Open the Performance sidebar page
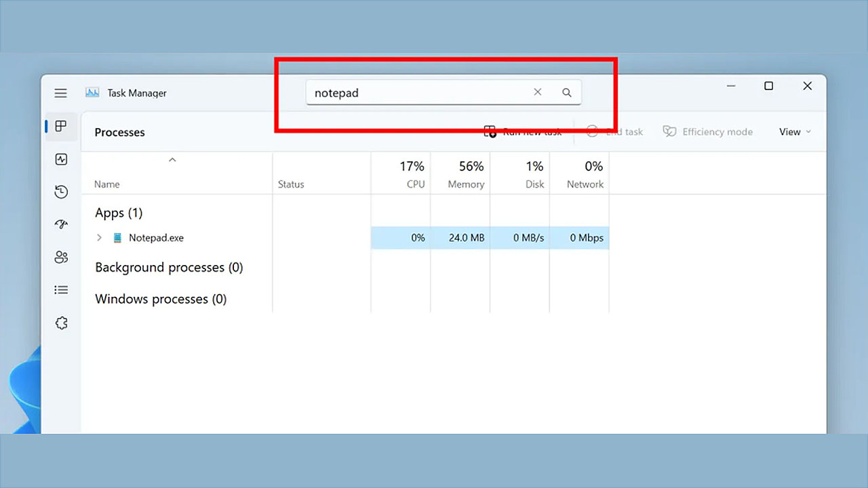The width and height of the screenshot is (868, 488). [61, 159]
